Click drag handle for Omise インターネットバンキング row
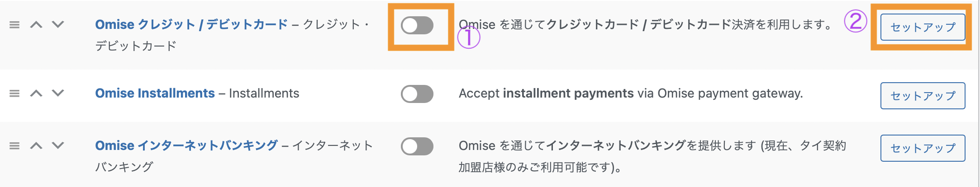The height and width of the screenshot is (187, 980). coord(14,146)
